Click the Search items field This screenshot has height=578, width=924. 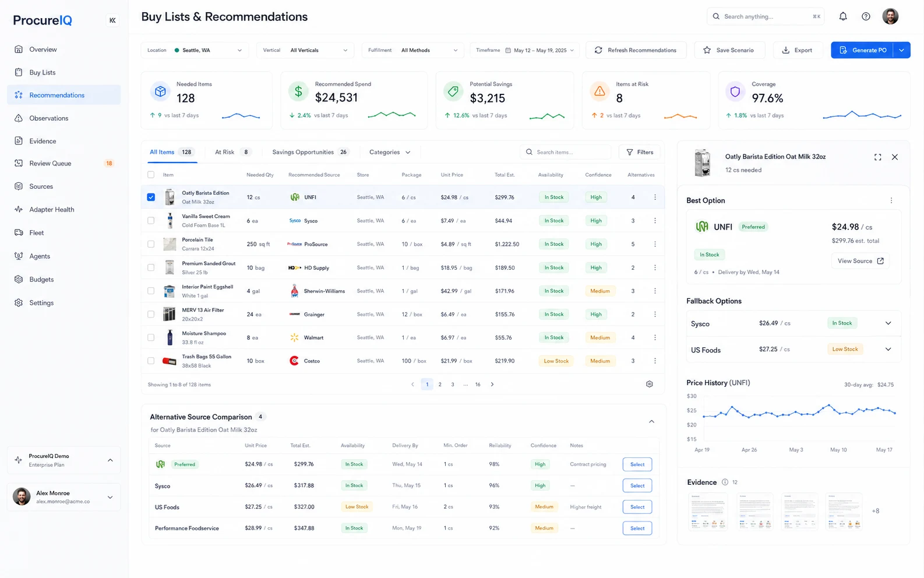tap(565, 153)
